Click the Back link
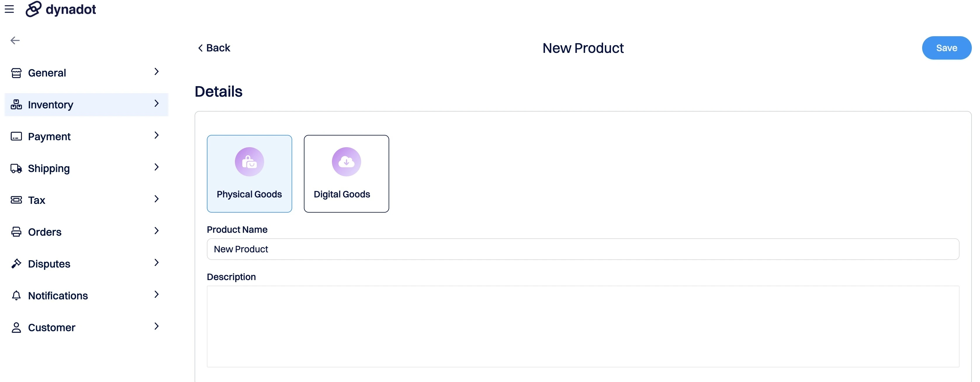The height and width of the screenshot is (382, 980). (214, 48)
